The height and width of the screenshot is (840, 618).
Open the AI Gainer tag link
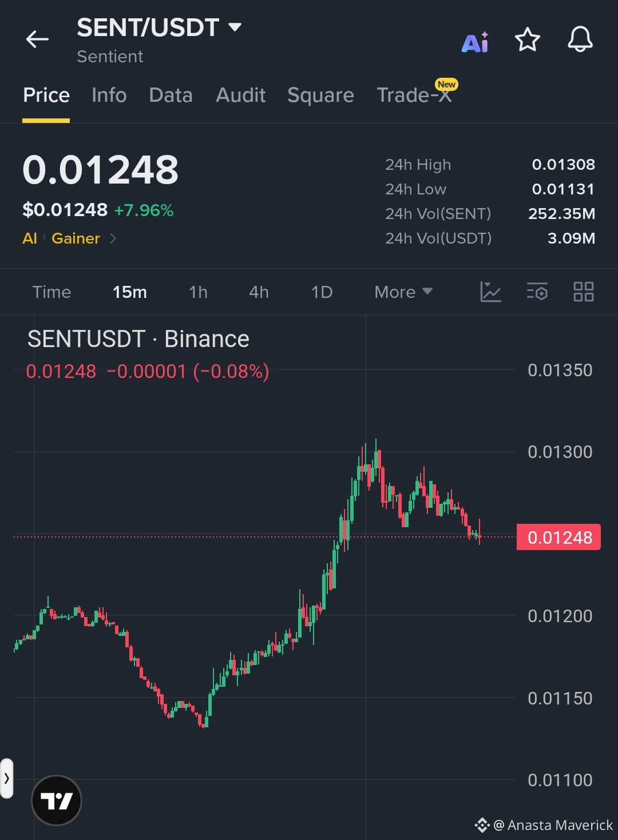(69, 238)
